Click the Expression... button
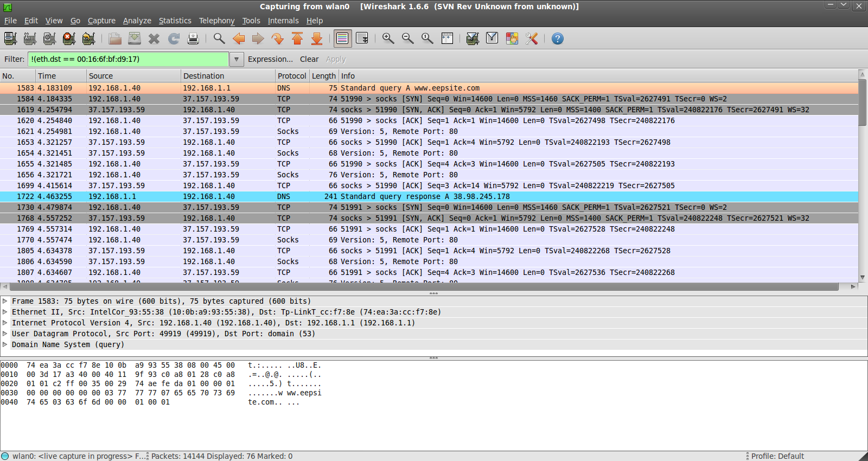Image resolution: width=868 pixels, height=461 pixels. [270, 59]
